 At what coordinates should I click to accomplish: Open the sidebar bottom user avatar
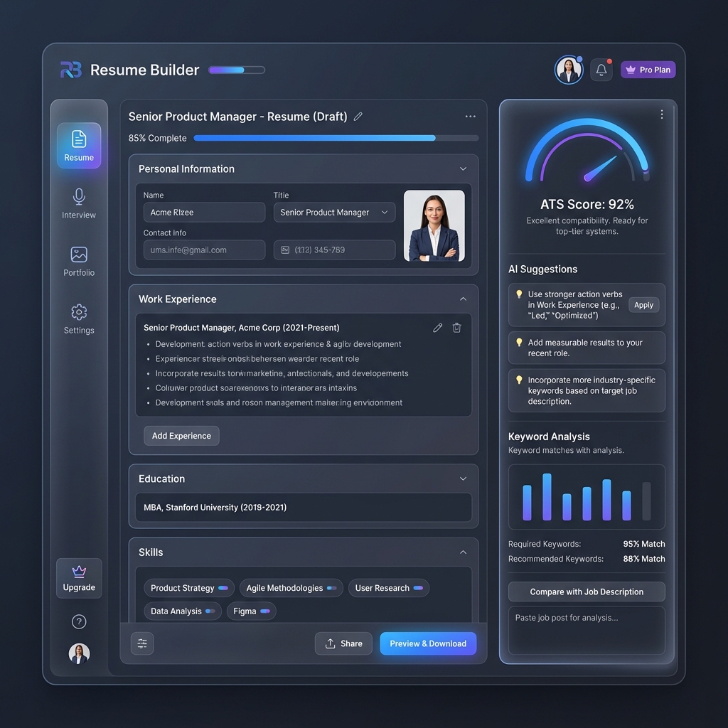tap(79, 653)
